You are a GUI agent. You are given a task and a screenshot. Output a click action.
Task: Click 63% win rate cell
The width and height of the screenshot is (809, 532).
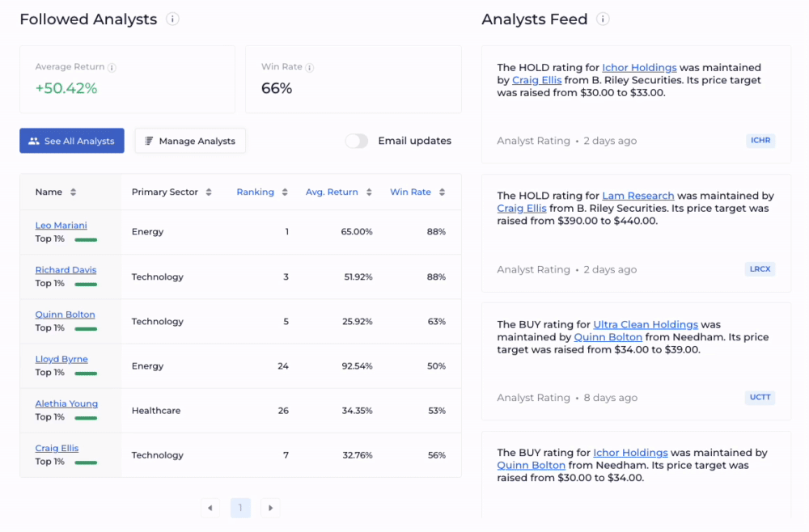pyautogui.click(x=437, y=321)
